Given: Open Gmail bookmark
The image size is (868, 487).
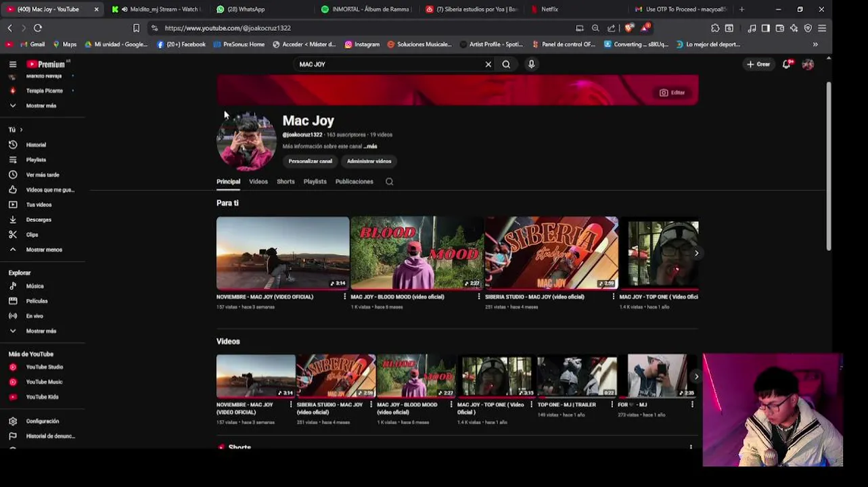Looking at the screenshot, I should tap(32, 44).
